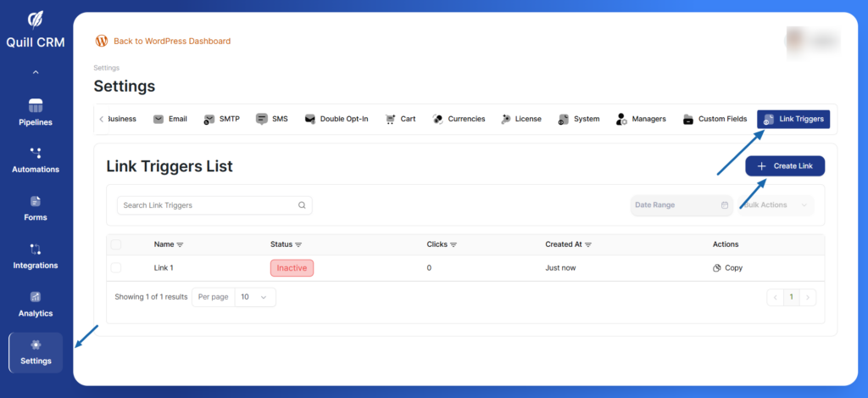Image resolution: width=868 pixels, height=398 pixels.
Task: Click the Copy icon for Link 1
Action: [x=716, y=268]
